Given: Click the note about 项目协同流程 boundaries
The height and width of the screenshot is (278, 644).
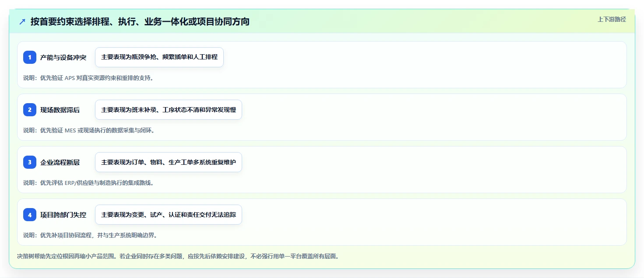Looking at the screenshot, I should tap(90, 235).
